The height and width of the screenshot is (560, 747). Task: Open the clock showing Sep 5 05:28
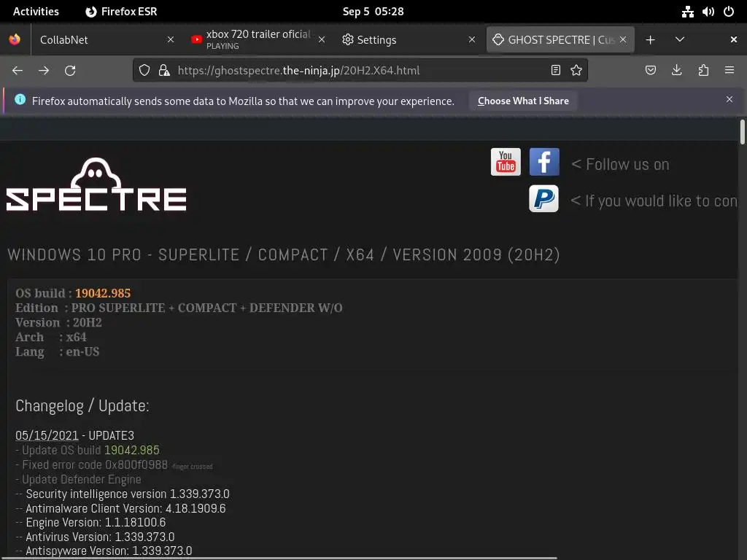(373, 12)
